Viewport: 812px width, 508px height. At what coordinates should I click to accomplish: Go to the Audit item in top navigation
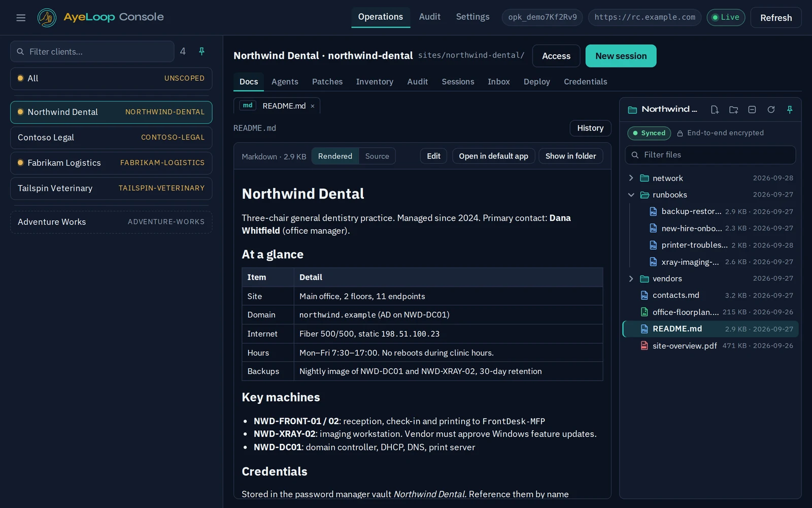429,17
